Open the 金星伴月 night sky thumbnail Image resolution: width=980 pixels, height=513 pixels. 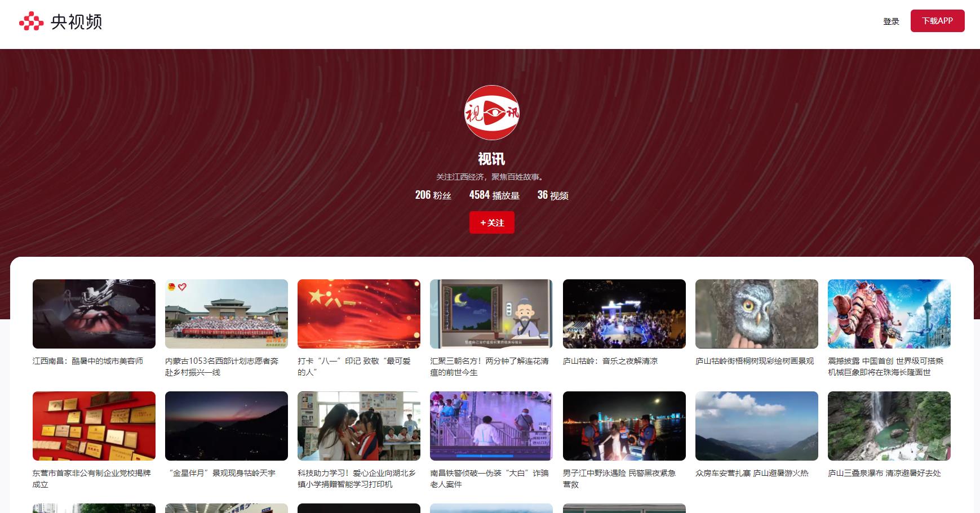pyautogui.click(x=227, y=426)
